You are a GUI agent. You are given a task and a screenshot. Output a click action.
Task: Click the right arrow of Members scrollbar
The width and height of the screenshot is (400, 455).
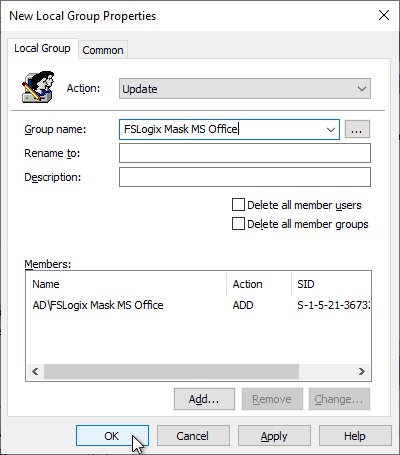click(362, 371)
